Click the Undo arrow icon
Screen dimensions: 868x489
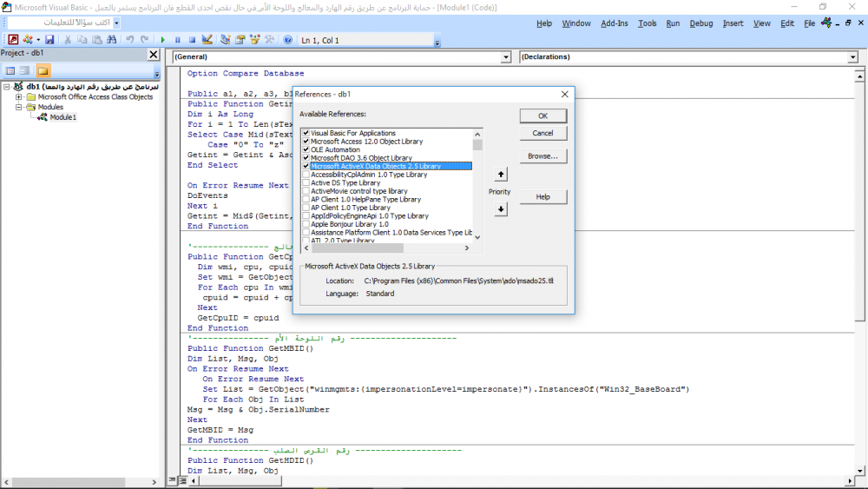point(130,39)
